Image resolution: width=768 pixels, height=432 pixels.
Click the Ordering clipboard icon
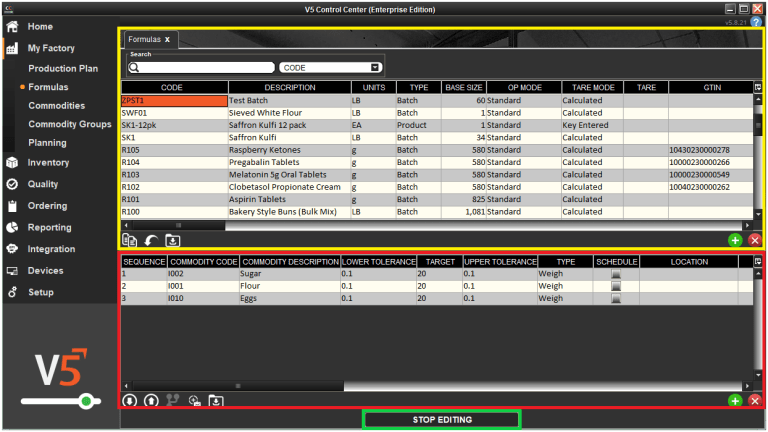12,206
